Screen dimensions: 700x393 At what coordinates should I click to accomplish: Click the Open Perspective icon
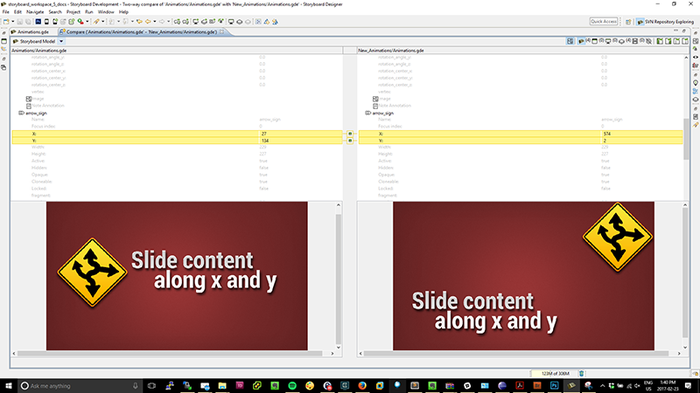point(628,21)
